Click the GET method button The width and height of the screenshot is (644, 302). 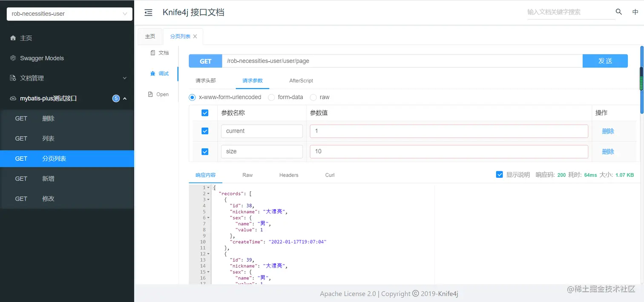click(x=206, y=61)
